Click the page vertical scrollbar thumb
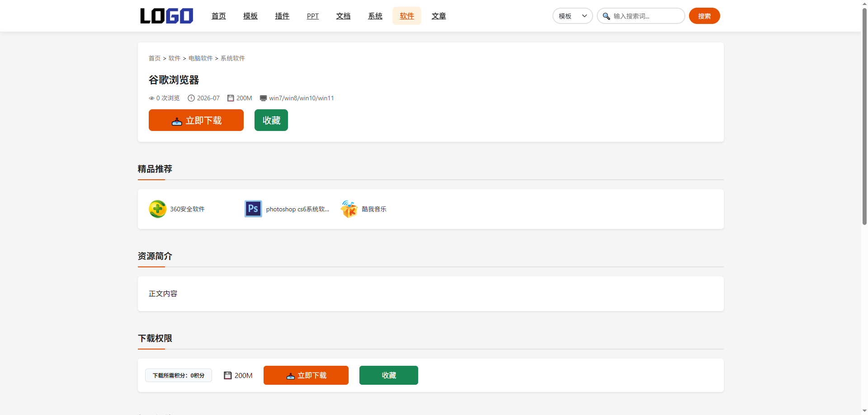 [x=864, y=116]
